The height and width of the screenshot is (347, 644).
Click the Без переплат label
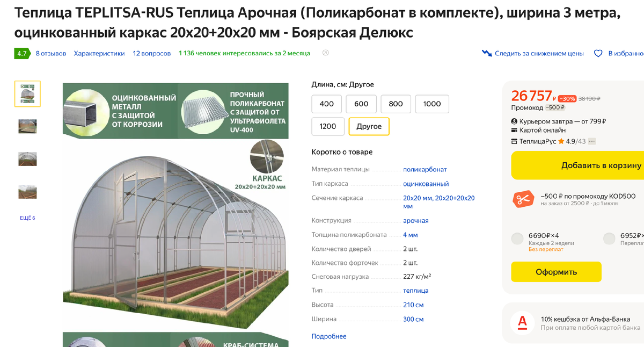click(x=546, y=249)
